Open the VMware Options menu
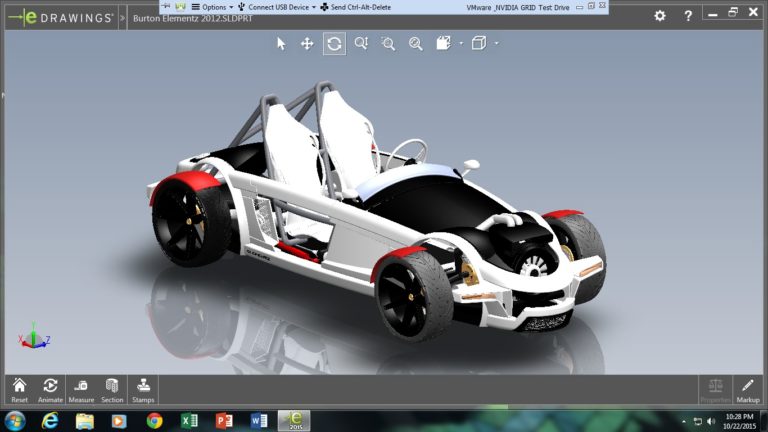The height and width of the screenshot is (432, 768). 212,7
